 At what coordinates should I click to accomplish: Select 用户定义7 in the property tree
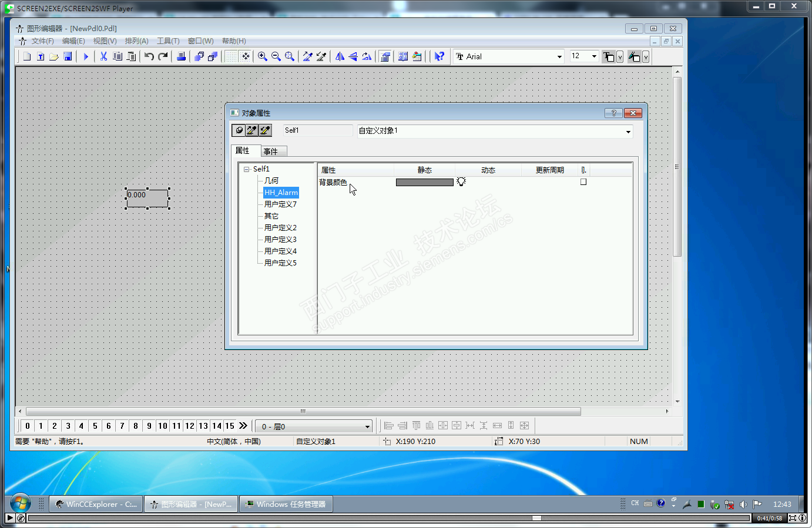280,204
